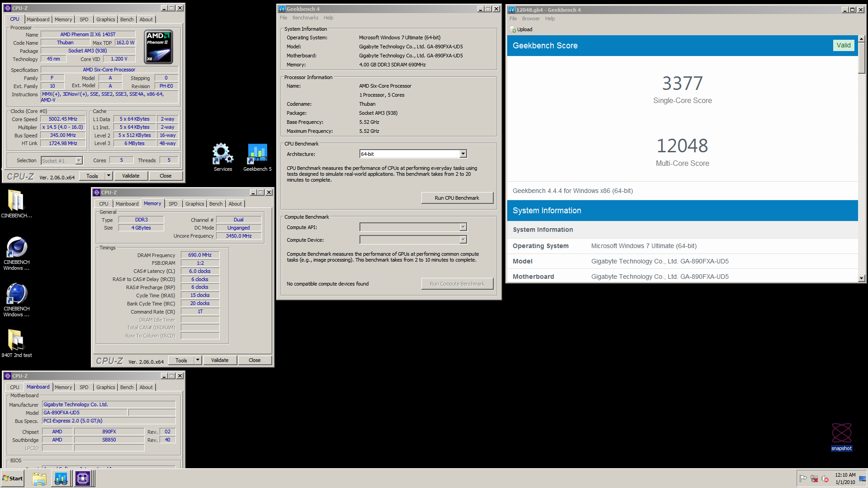Open the Compute API dropdown

point(463,227)
